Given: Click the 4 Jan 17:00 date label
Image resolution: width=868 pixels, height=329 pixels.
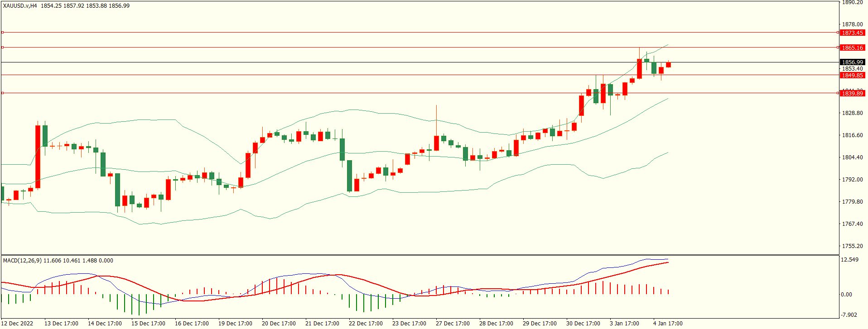Looking at the screenshot, I should click(x=667, y=324).
